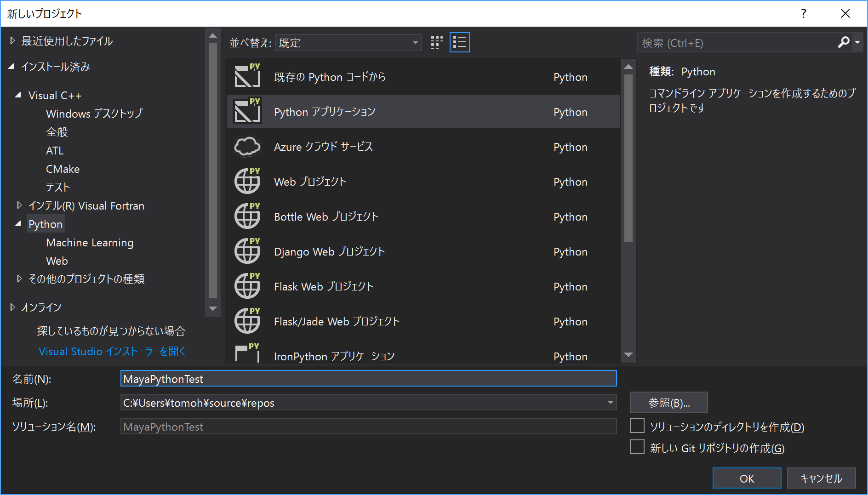Image resolution: width=868 pixels, height=495 pixels.
Task: Click the Django Web プロジェクト globe icon
Action: tap(247, 250)
